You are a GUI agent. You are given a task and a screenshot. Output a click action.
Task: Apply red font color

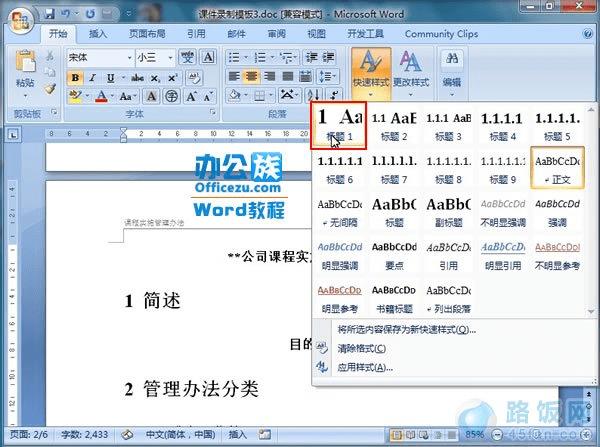click(x=101, y=96)
